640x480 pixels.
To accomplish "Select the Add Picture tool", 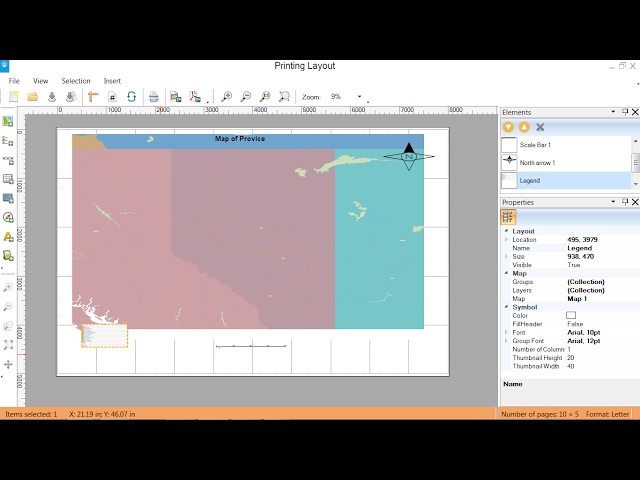I will point(8,256).
